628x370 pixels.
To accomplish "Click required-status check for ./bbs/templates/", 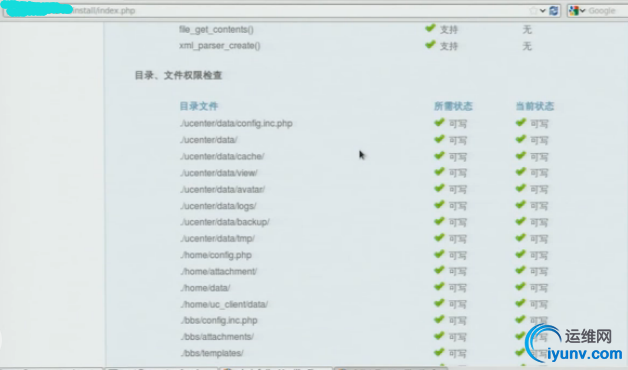I will (x=439, y=352).
